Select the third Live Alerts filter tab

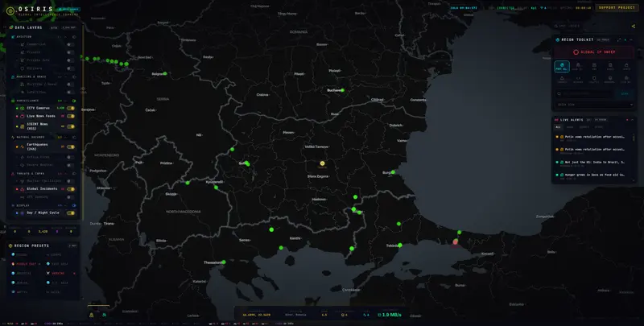pyautogui.click(x=584, y=127)
